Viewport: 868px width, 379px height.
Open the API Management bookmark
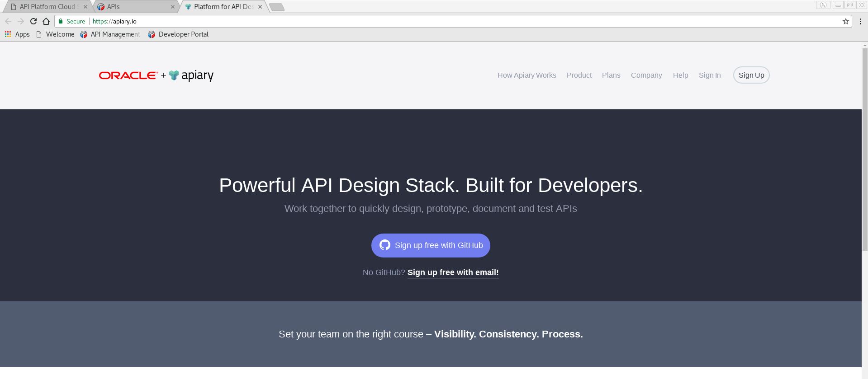tap(110, 34)
